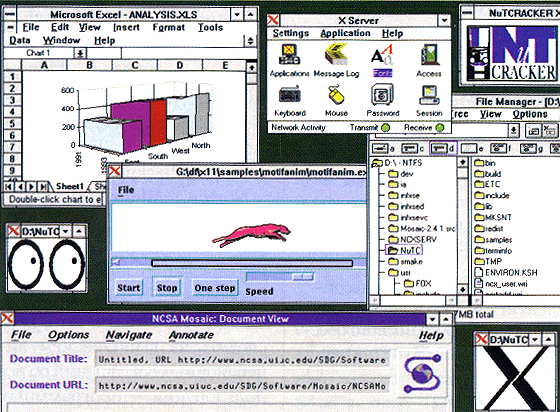Open the Mosaic-2.4.1.src folder in tree
Image resolution: width=560 pixels, height=412 pixels.
click(x=422, y=228)
